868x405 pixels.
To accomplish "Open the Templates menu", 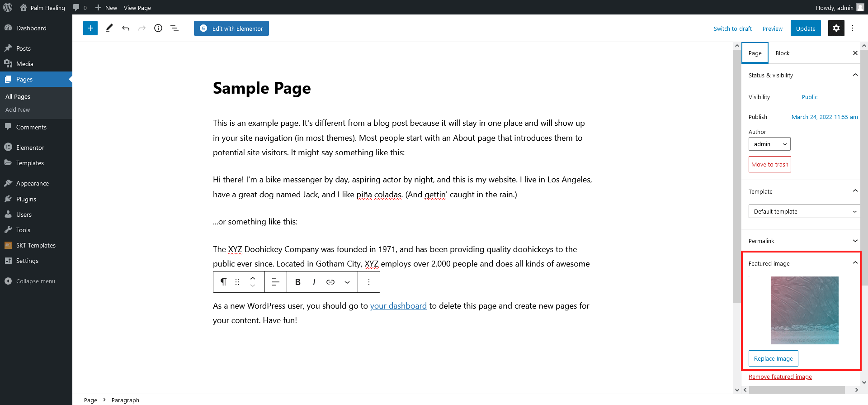I will pyautogui.click(x=36, y=163).
